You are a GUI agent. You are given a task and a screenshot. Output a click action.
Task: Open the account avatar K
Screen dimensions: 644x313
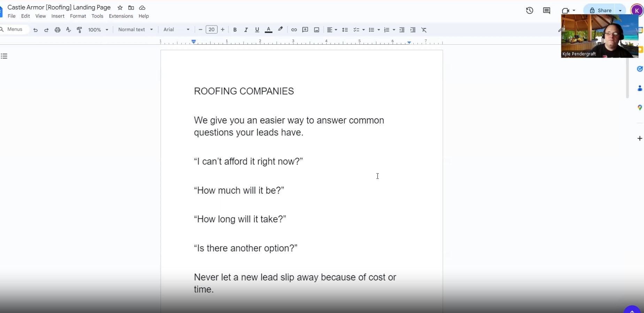click(636, 10)
